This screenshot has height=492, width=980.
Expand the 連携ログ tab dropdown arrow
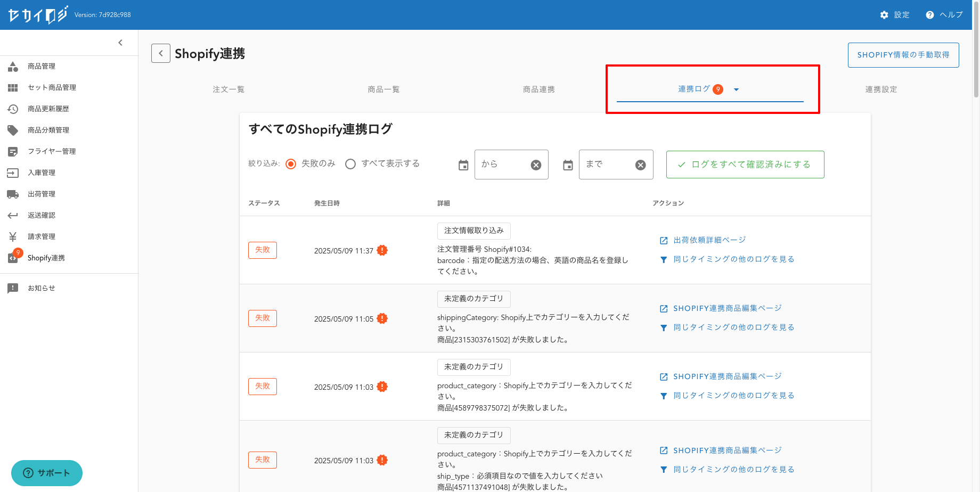(x=736, y=89)
